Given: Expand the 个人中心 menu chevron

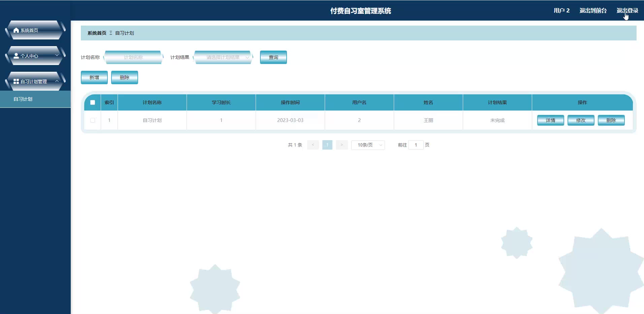Looking at the screenshot, I should point(57,55).
